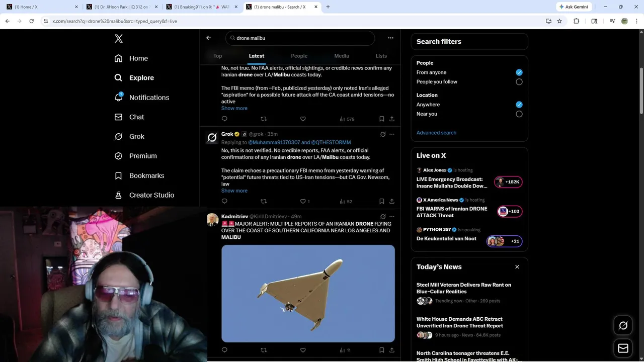Join 'De Keukentafel van Noot' space
644x362 pixels.
coord(446,239)
